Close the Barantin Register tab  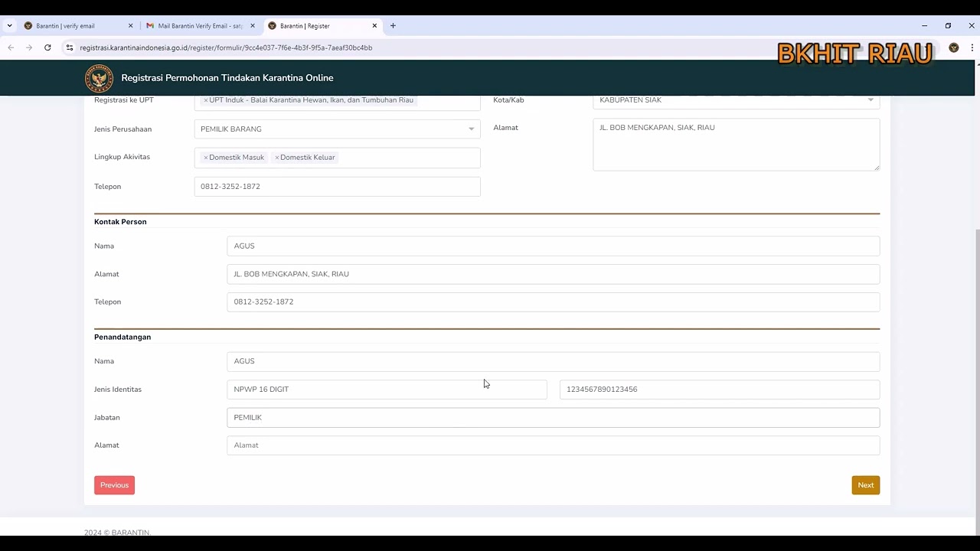point(374,26)
